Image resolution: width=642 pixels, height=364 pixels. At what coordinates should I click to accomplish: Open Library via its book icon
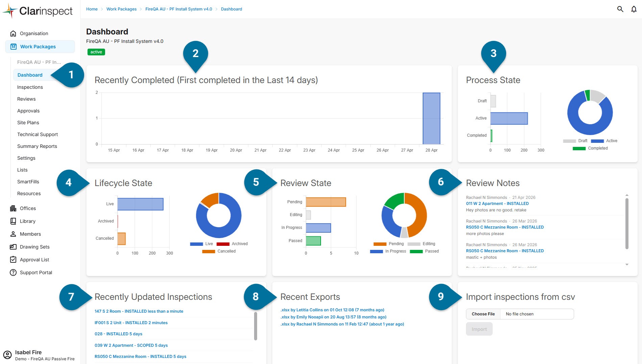13,221
